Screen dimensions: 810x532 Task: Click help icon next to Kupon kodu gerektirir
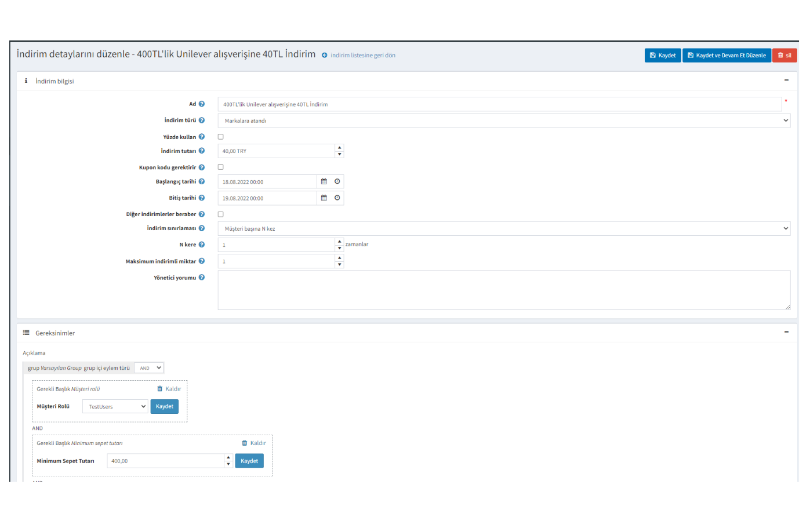[x=202, y=167]
